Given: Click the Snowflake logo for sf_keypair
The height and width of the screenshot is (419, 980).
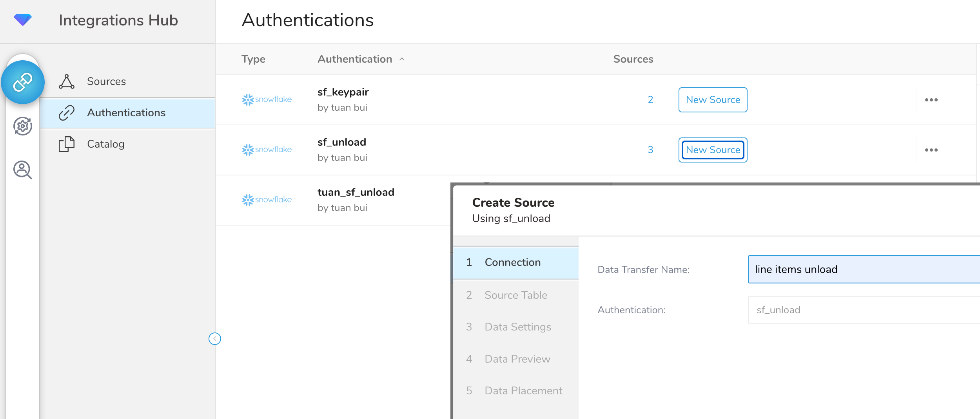Looking at the screenshot, I should (x=267, y=100).
